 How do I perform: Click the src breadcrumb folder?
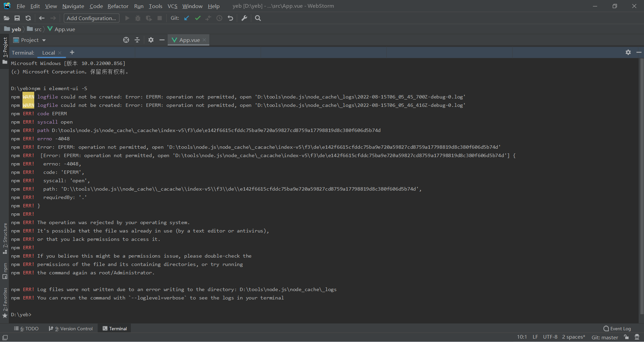(35, 29)
